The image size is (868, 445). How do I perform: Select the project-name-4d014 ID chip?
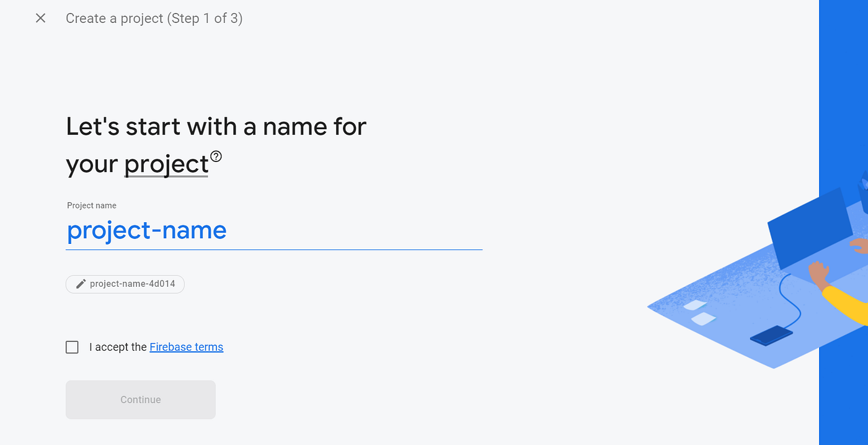[125, 284]
